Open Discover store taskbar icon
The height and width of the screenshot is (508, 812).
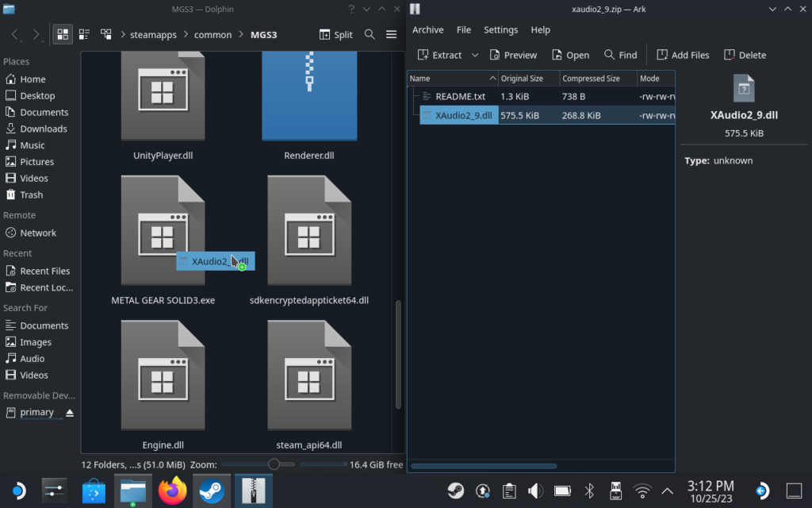[94, 491]
